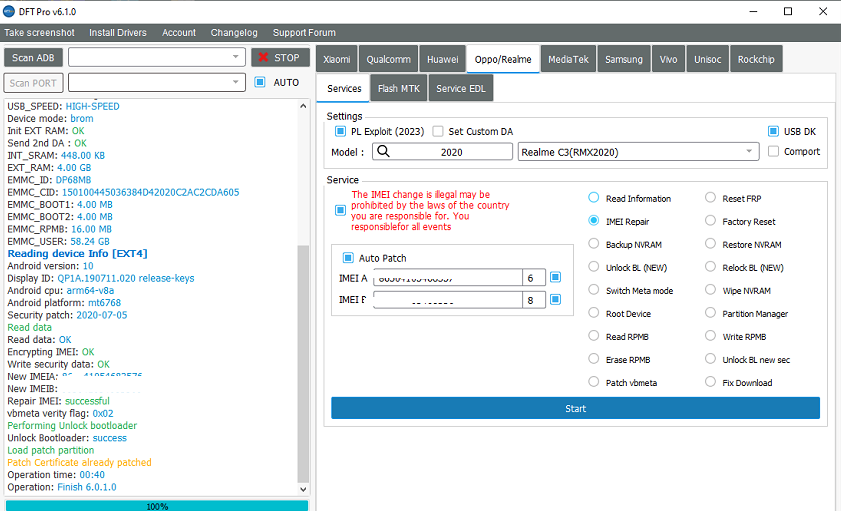Switch to the Qualcomm tab
Image resolution: width=841 pixels, height=511 pixels.
point(388,59)
